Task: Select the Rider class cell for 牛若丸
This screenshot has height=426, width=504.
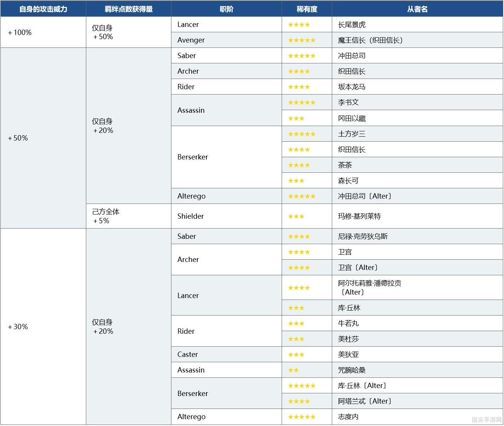Action: click(227, 331)
